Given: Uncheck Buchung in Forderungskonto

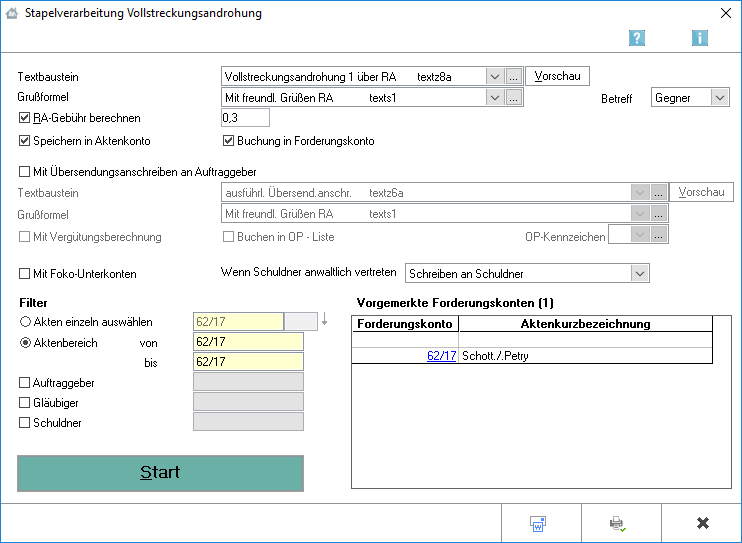Looking at the screenshot, I should (229, 141).
